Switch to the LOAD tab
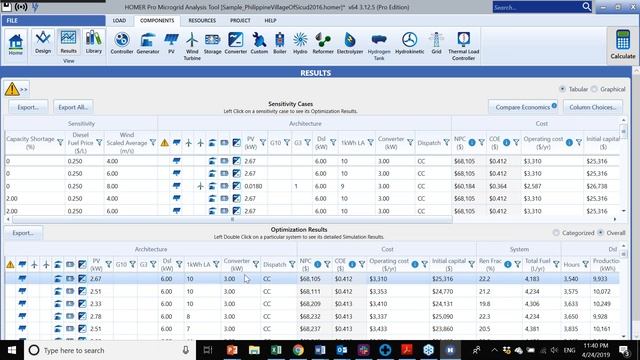Image resolution: width=640 pixels, height=360 pixels. (119, 20)
